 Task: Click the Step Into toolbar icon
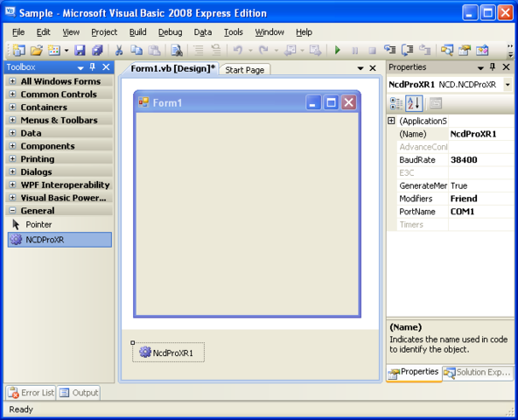[x=390, y=50]
